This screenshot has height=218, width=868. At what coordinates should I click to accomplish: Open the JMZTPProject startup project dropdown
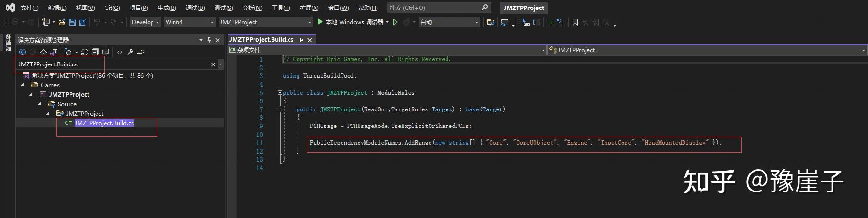pos(265,22)
